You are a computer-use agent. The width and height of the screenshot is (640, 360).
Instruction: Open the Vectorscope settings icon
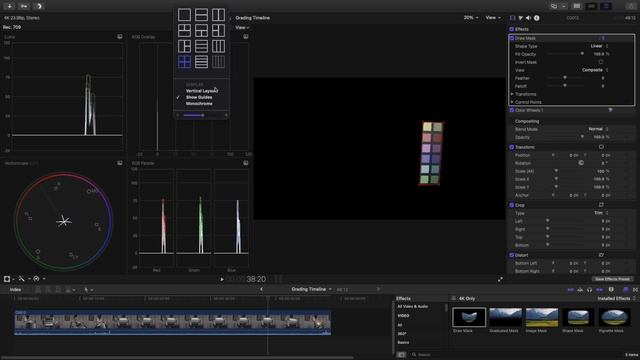coord(120,163)
